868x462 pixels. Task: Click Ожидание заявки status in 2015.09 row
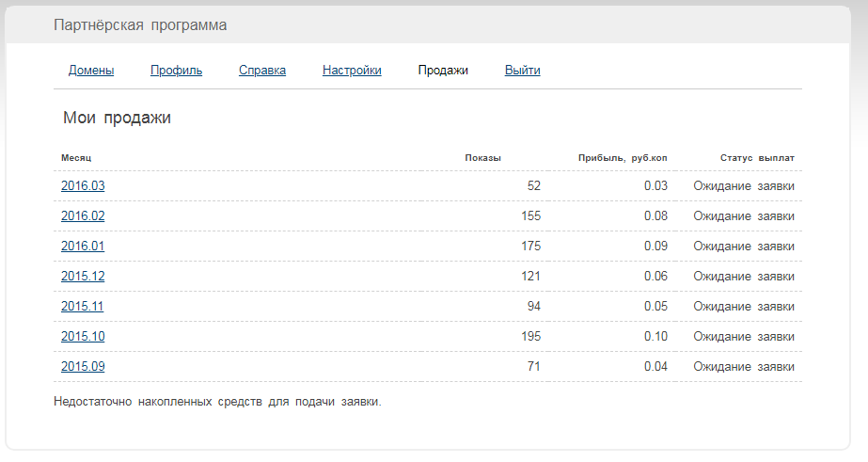(744, 367)
